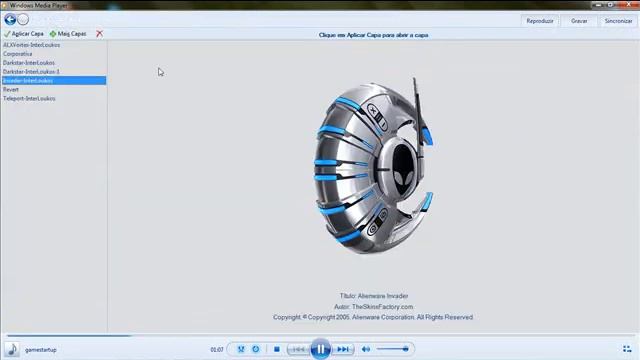Stop playback with the square button
Viewport: 640px width, 360px height.
(x=277, y=349)
